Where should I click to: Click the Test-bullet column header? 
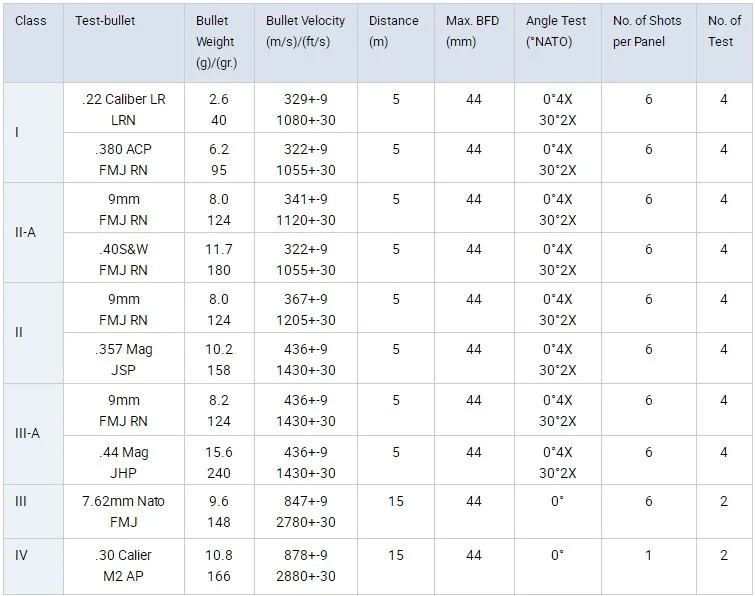pos(107,21)
